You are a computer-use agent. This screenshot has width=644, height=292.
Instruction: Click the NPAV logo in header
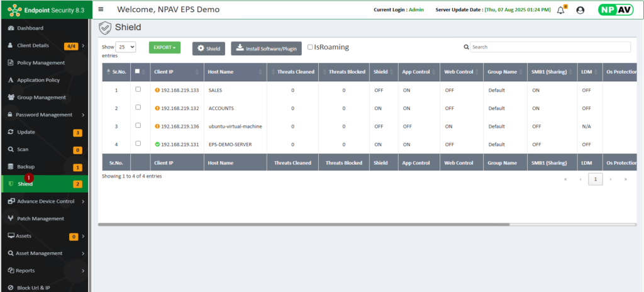tap(615, 10)
